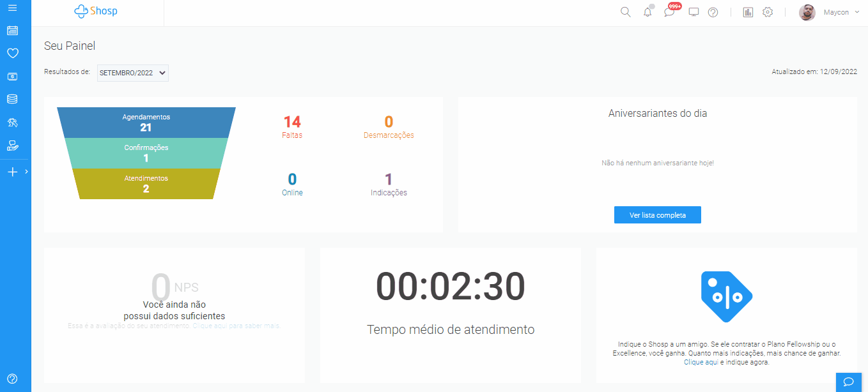Viewport: 868px width, 392px height.
Task: Click the hand with chat bubble icon
Action: click(12, 146)
